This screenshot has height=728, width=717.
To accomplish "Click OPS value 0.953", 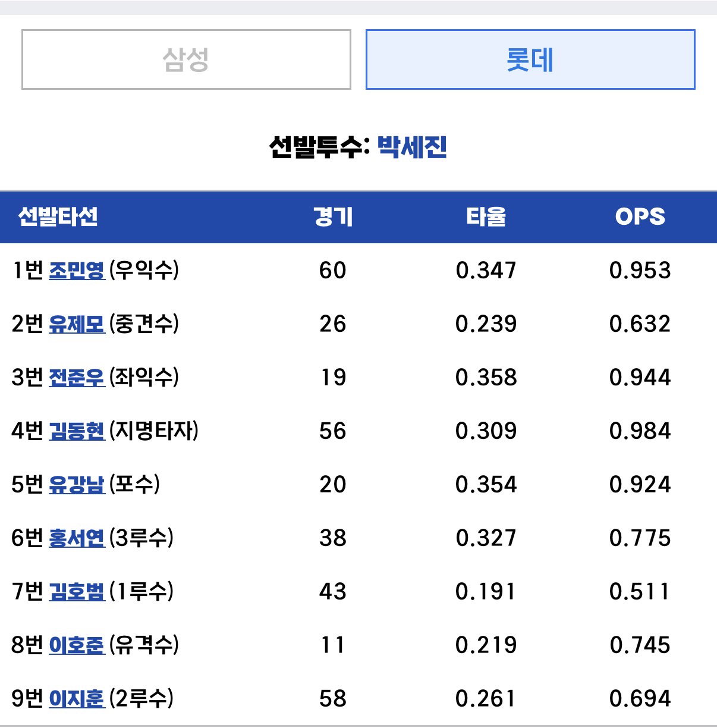I will click(x=640, y=271).
